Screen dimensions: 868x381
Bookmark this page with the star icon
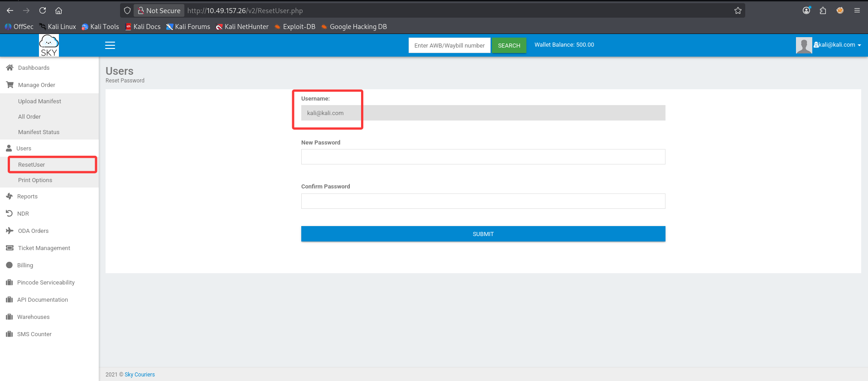point(738,10)
